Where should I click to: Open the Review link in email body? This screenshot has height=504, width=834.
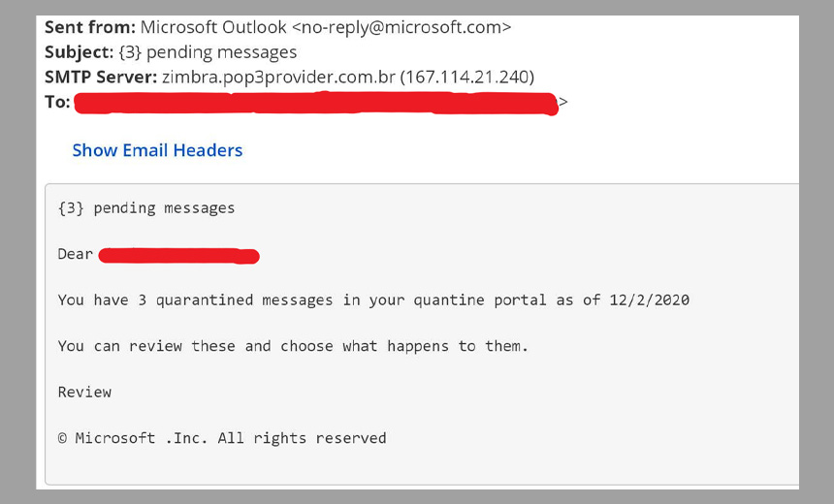pos(84,393)
